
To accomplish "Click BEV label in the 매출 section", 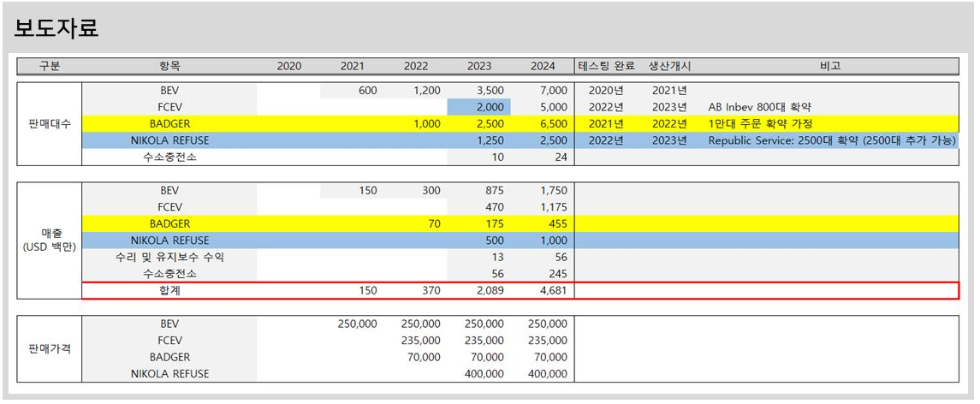I will (169, 190).
